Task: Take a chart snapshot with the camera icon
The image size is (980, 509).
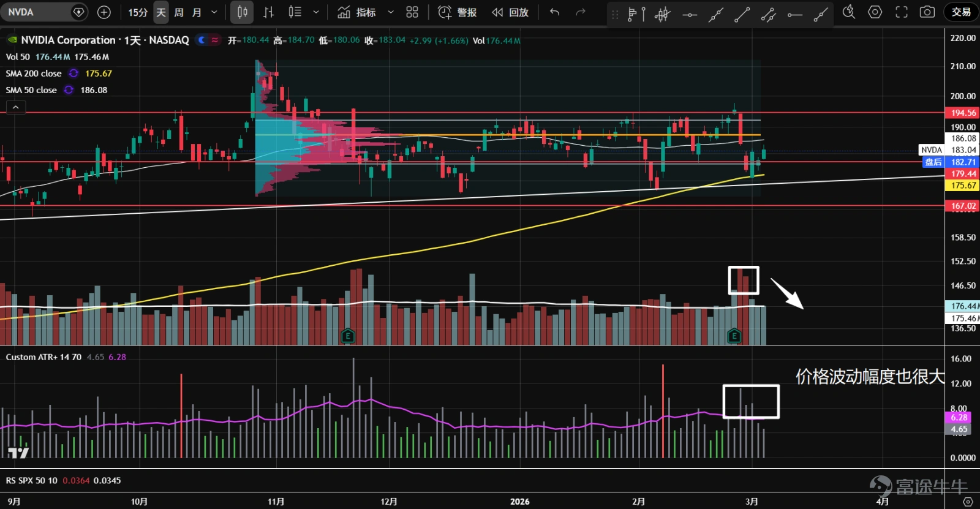Action: click(927, 12)
